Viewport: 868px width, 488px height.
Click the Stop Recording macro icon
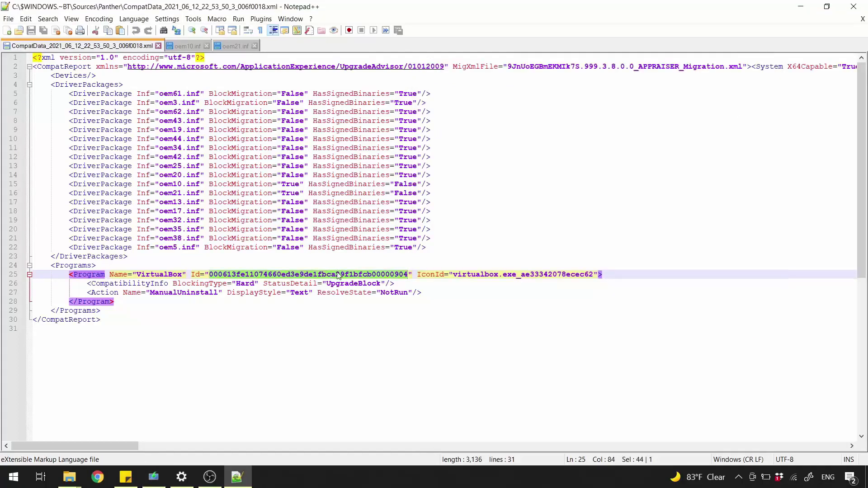pos(361,30)
